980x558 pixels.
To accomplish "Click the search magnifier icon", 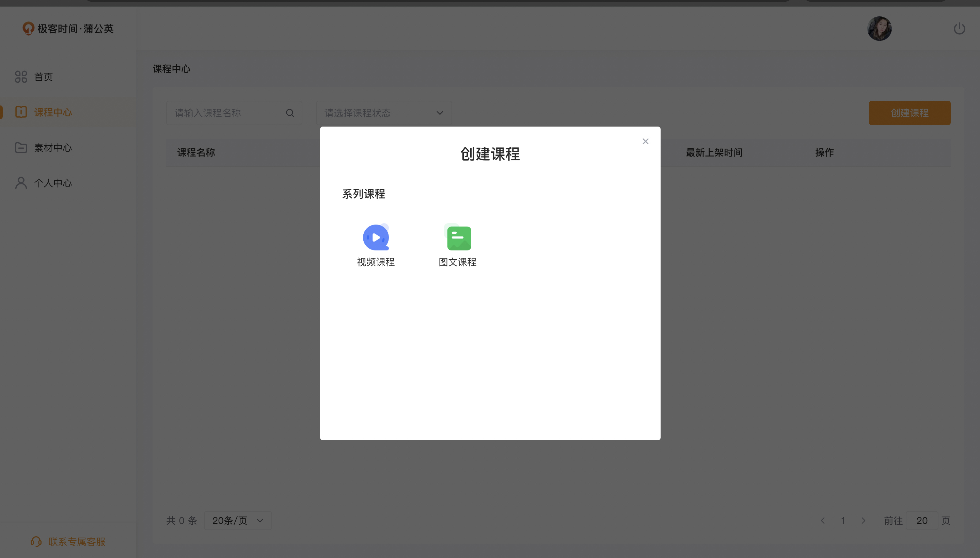I will [290, 113].
